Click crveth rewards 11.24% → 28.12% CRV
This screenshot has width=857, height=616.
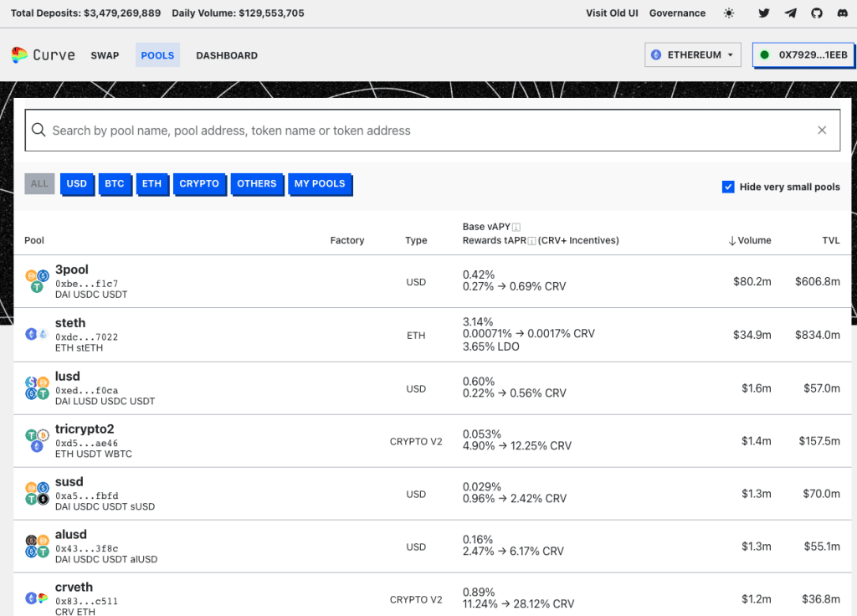point(518,604)
